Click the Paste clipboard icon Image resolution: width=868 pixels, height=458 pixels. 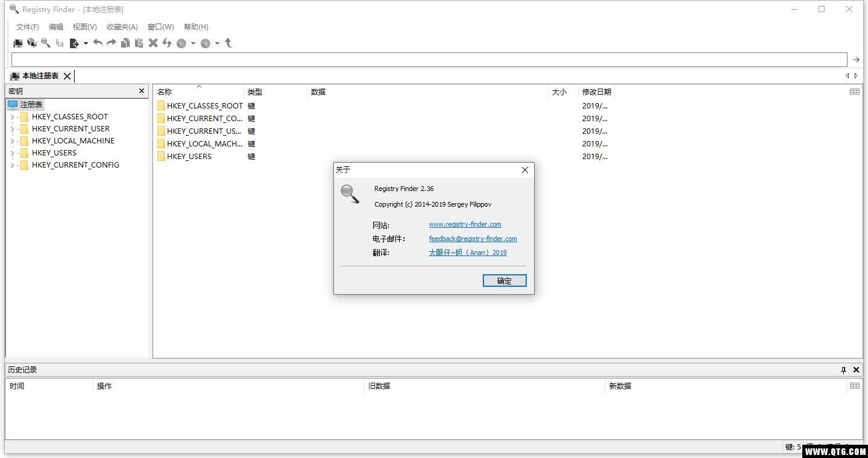[x=139, y=43]
